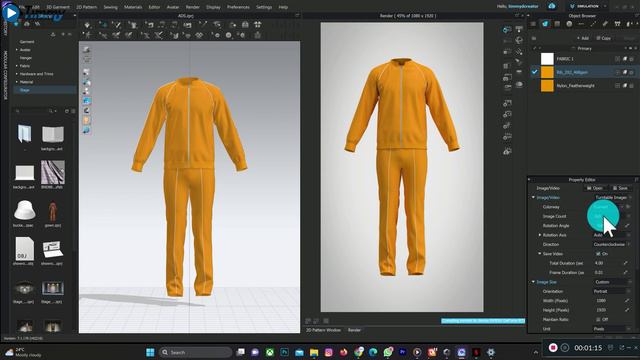Open Xbox app from the taskbar

click(x=270, y=352)
